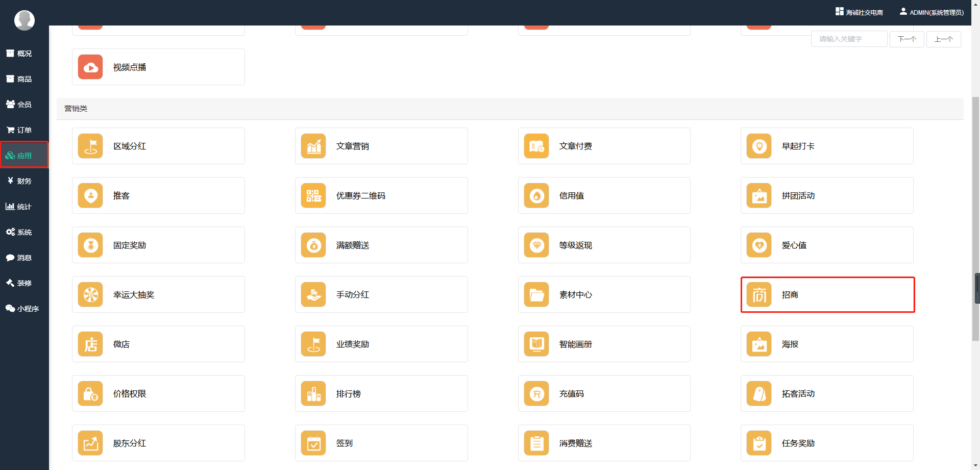Image resolution: width=980 pixels, height=470 pixels.
Task: Click the 素材中心 folder icon
Action: [536, 295]
